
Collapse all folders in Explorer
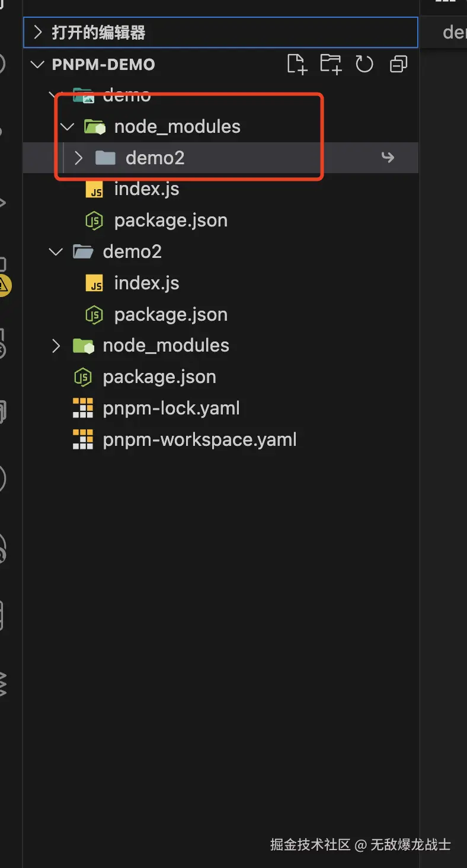pyautogui.click(x=398, y=64)
